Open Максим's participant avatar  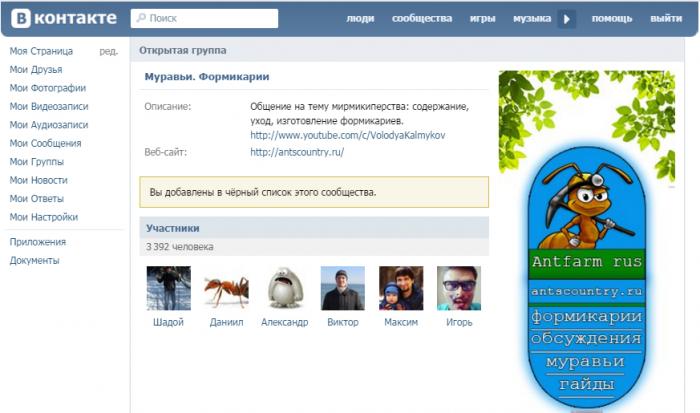click(x=400, y=288)
